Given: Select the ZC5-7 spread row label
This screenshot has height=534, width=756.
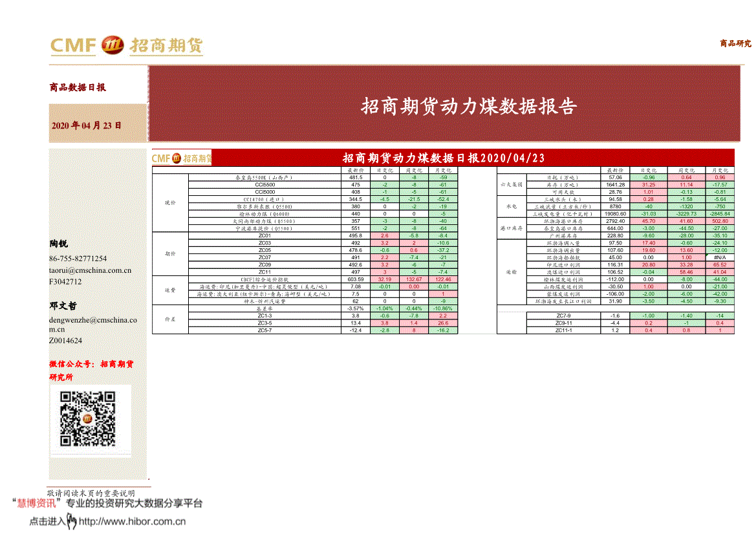Looking at the screenshot, I should click(x=265, y=330).
